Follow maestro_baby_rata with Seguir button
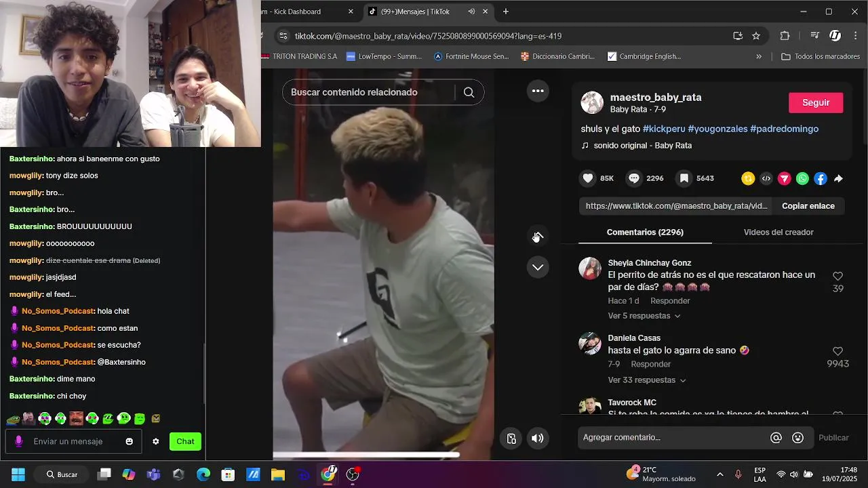The width and height of the screenshot is (868, 488). point(816,102)
